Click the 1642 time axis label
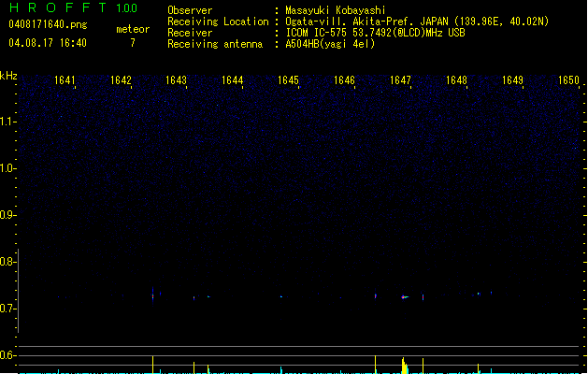 pos(121,79)
